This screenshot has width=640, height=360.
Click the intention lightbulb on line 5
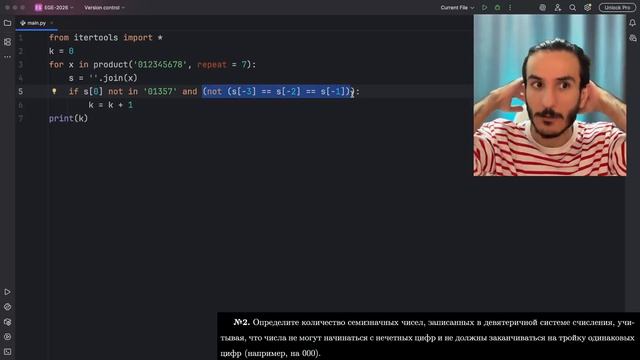click(54, 91)
